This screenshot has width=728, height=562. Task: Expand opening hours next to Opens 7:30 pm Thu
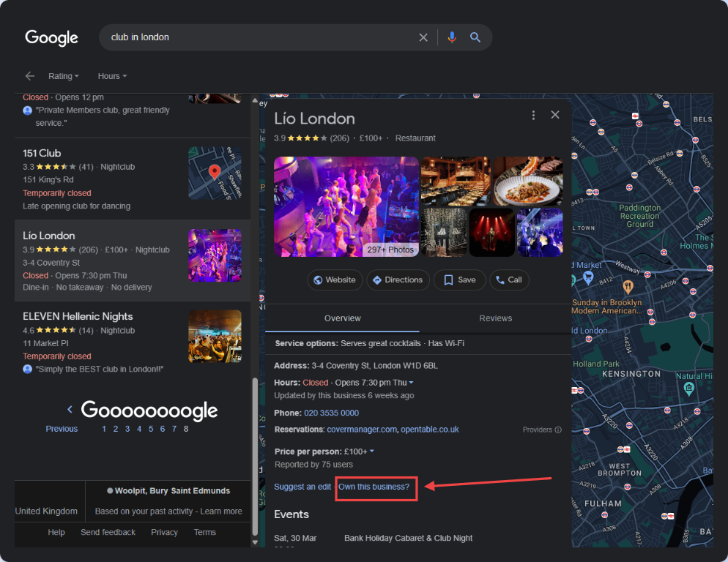pyautogui.click(x=411, y=383)
